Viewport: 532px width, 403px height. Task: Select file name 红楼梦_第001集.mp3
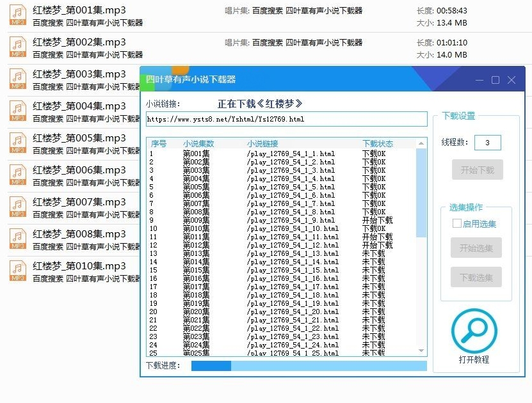tap(79, 10)
